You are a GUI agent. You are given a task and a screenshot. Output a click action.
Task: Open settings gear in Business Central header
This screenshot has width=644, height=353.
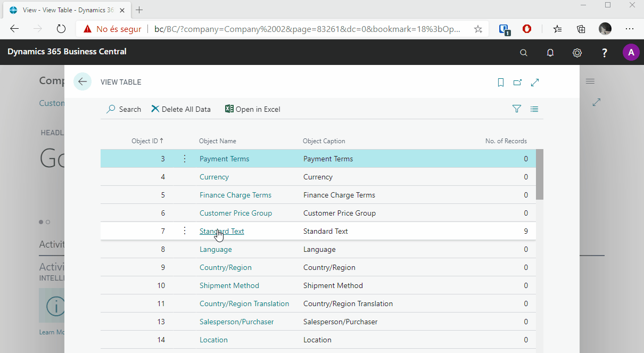point(577,53)
